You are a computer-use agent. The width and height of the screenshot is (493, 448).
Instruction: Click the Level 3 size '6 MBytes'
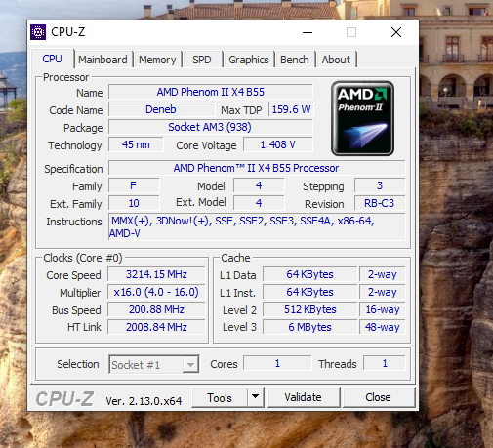[309, 327]
